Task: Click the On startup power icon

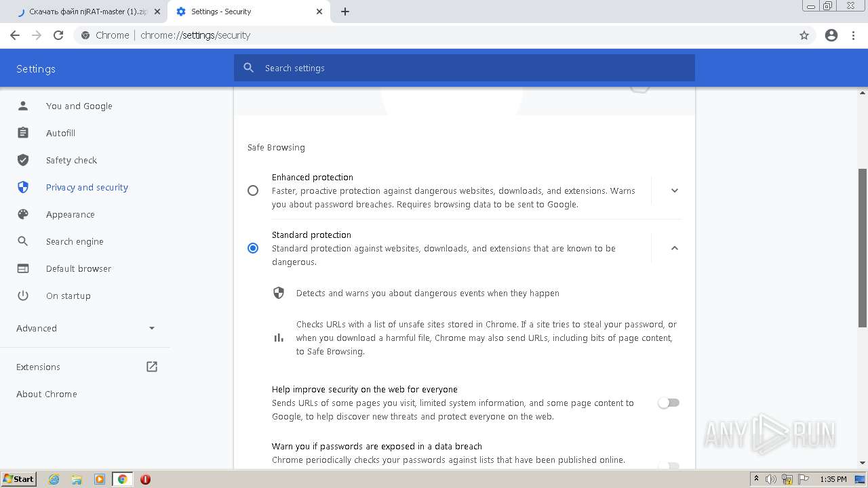Action: (23, 296)
